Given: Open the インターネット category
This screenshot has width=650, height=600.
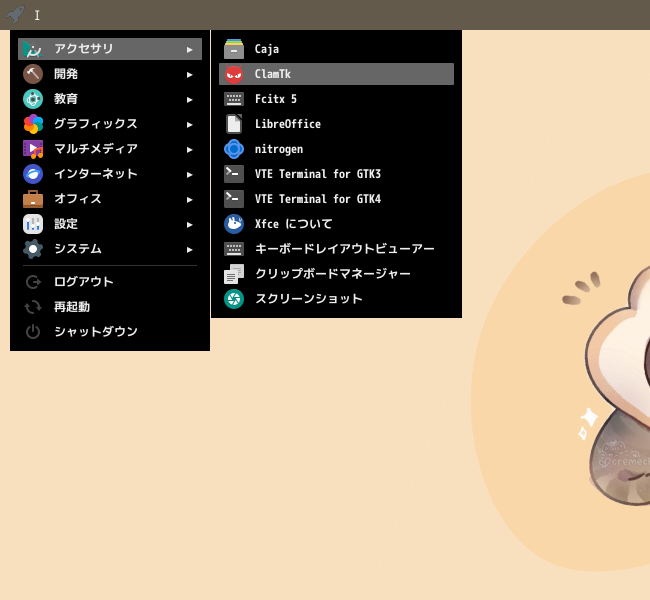Looking at the screenshot, I should [x=110, y=174].
